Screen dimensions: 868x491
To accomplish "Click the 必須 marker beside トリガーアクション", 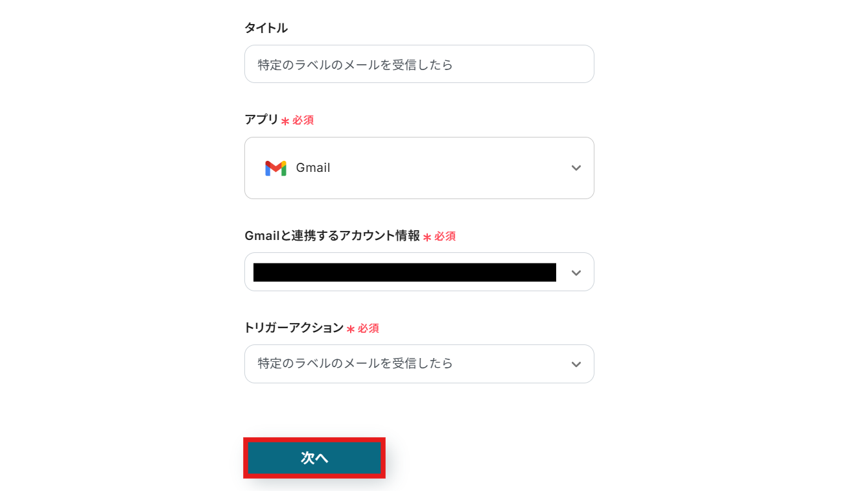I will pos(369,329).
